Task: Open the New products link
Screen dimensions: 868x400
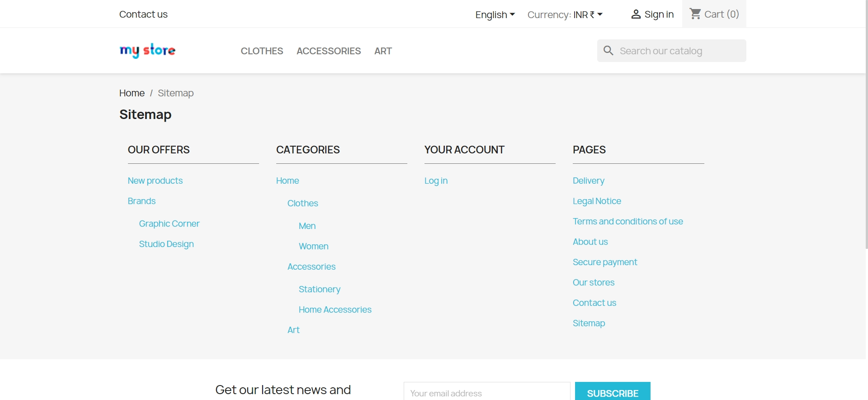Action: (155, 181)
